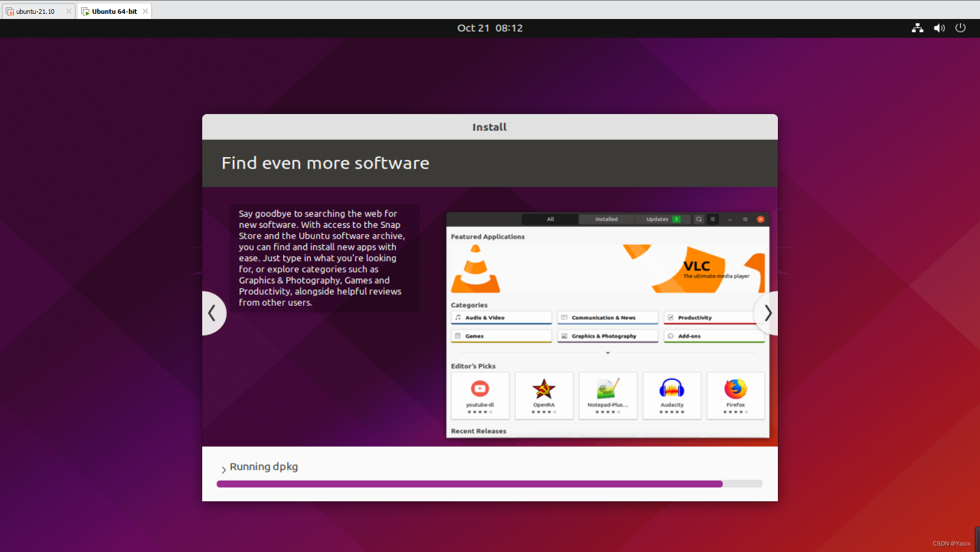Image resolution: width=980 pixels, height=552 pixels.
Task: Open the Updates tab showing 3 updates
Action: point(659,219)
